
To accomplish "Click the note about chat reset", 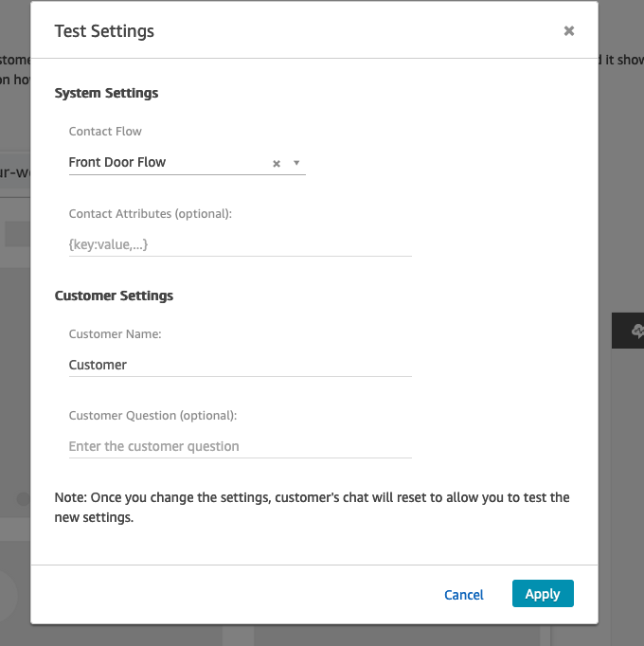I will pyautogui.click(x=313, y=507).
